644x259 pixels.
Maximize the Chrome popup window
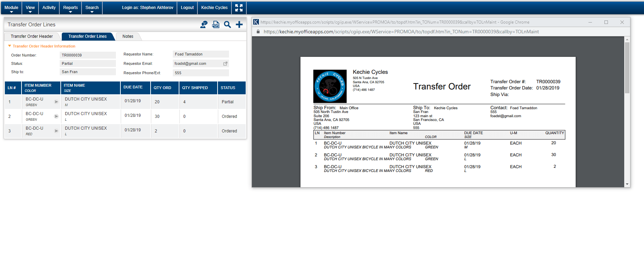606,22
